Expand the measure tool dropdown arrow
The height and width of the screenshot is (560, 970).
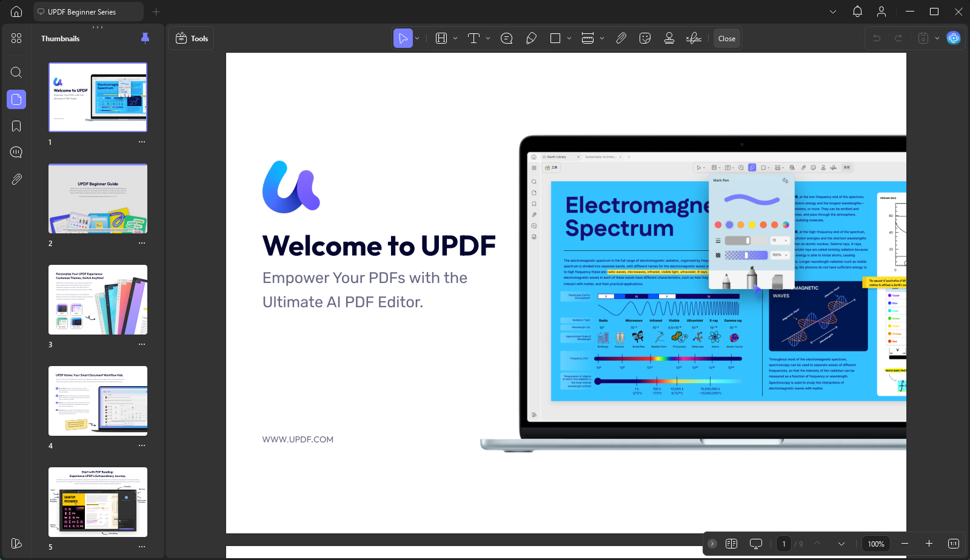pyautogui.click(x=602, y=38)
